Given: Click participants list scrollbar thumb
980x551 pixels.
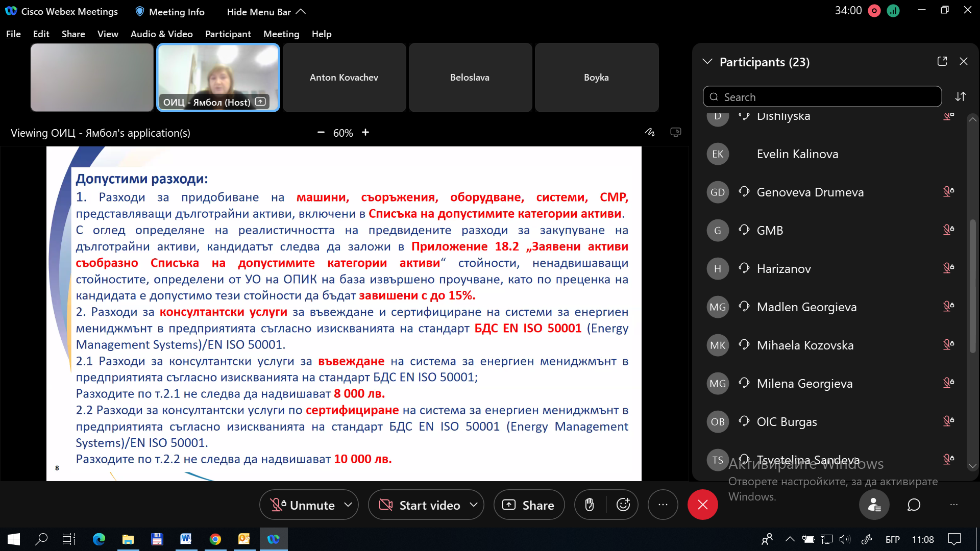Looking at the screenshot, I should tap(972, 286).
